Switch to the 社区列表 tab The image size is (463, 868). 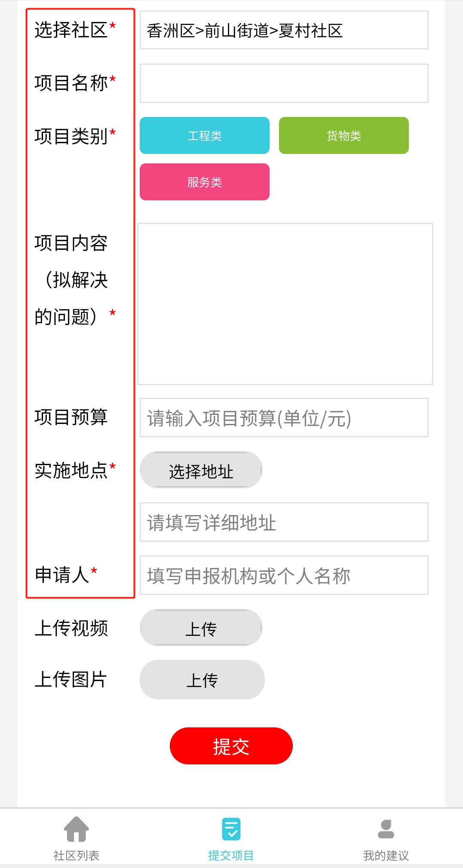(76, 855)
